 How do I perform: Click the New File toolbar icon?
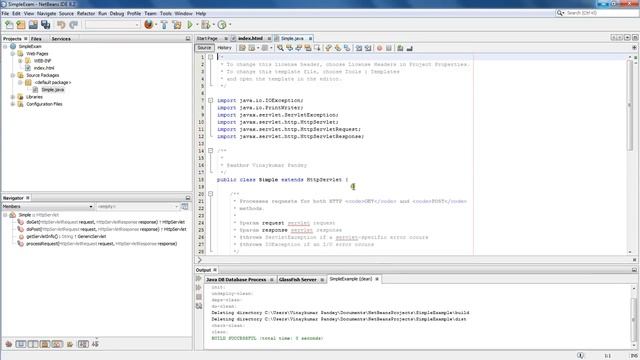click(9, 25)
